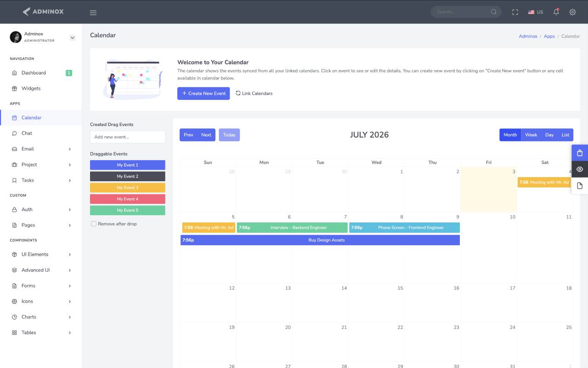Switch to List calendar view

tap(565, 135)
